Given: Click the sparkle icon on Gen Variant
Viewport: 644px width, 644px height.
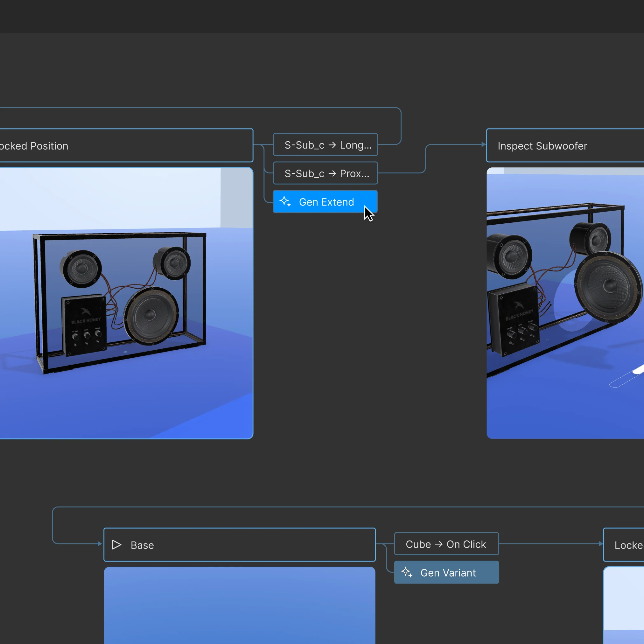Looking at the screenshot, I should point(407,572).
